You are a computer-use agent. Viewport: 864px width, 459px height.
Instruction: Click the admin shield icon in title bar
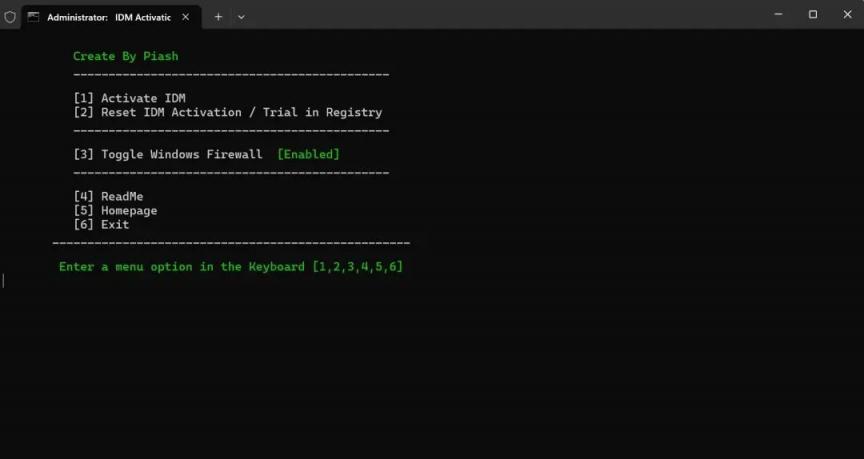10,16
